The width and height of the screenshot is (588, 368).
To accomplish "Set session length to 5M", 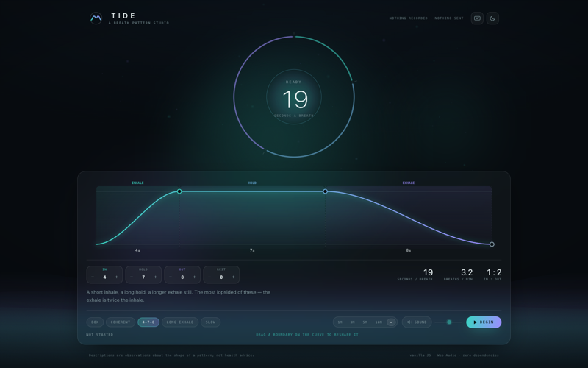I will 365,322.
